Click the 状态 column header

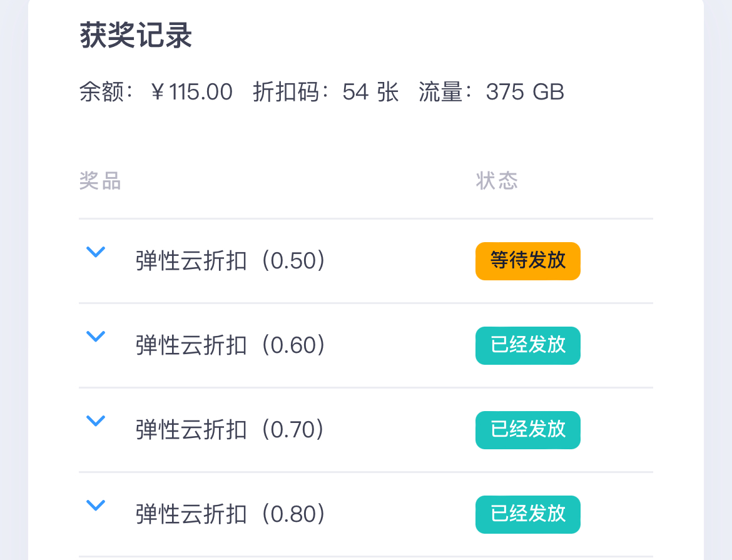click(x=497, y=181)
